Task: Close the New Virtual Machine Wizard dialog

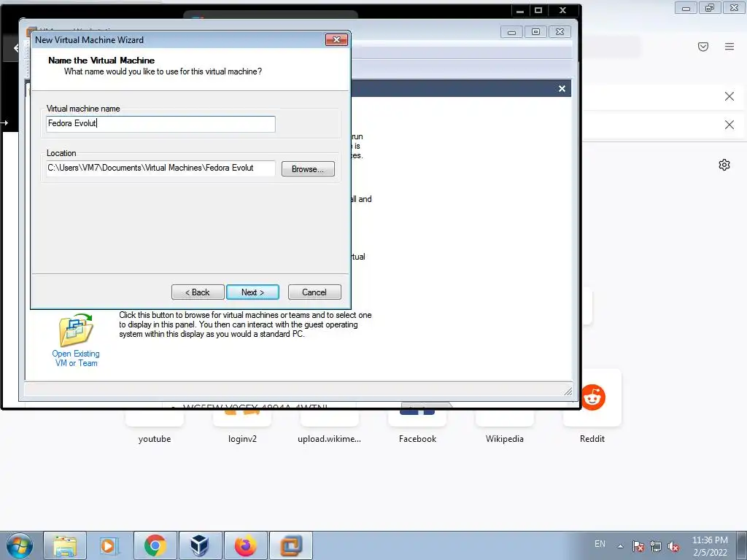Action: point(336,39)
